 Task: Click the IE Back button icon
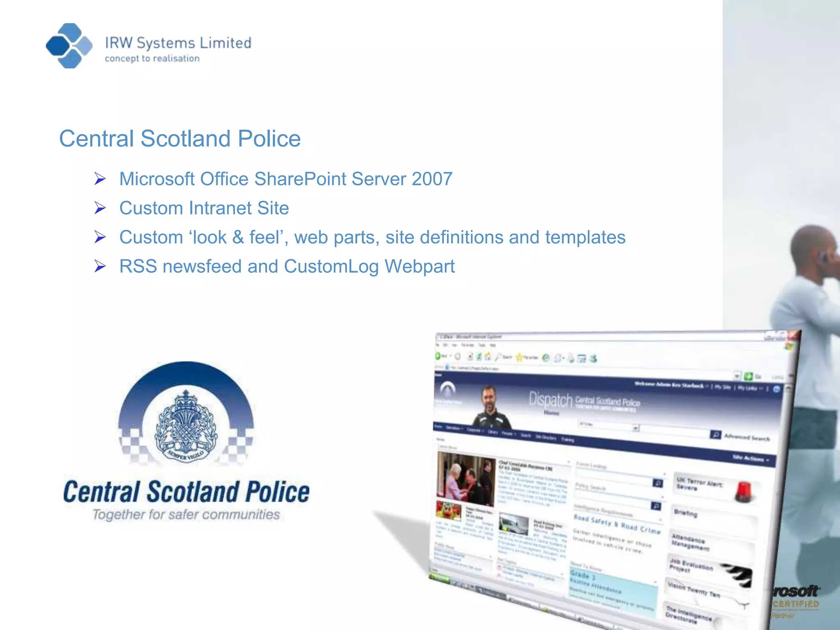click(438, 356)
